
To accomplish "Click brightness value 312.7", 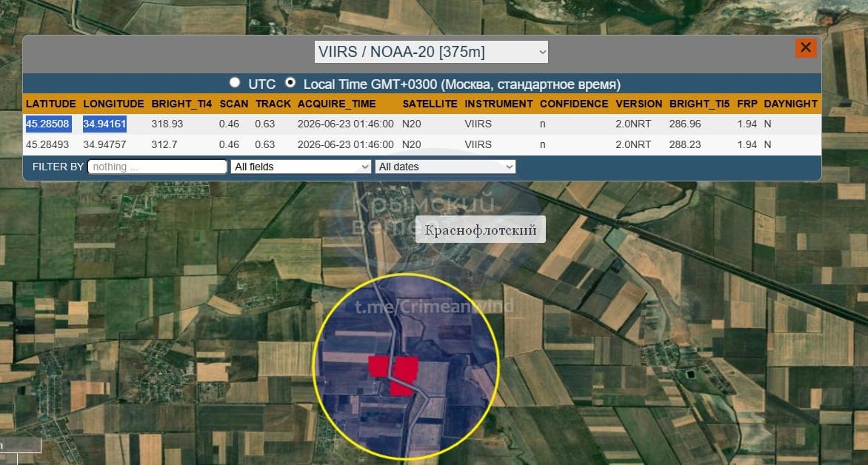I will pyautogui.click(x=164, y=144).
